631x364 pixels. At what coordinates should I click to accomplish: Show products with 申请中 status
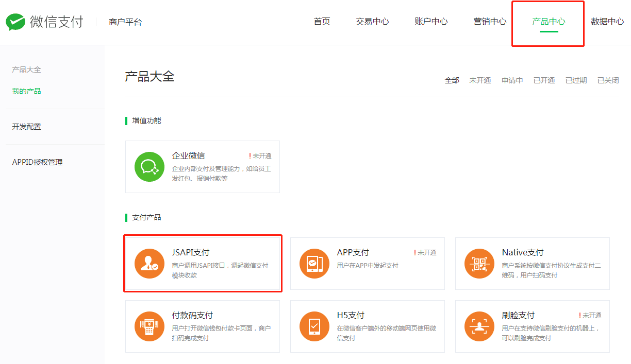(512, 80)
